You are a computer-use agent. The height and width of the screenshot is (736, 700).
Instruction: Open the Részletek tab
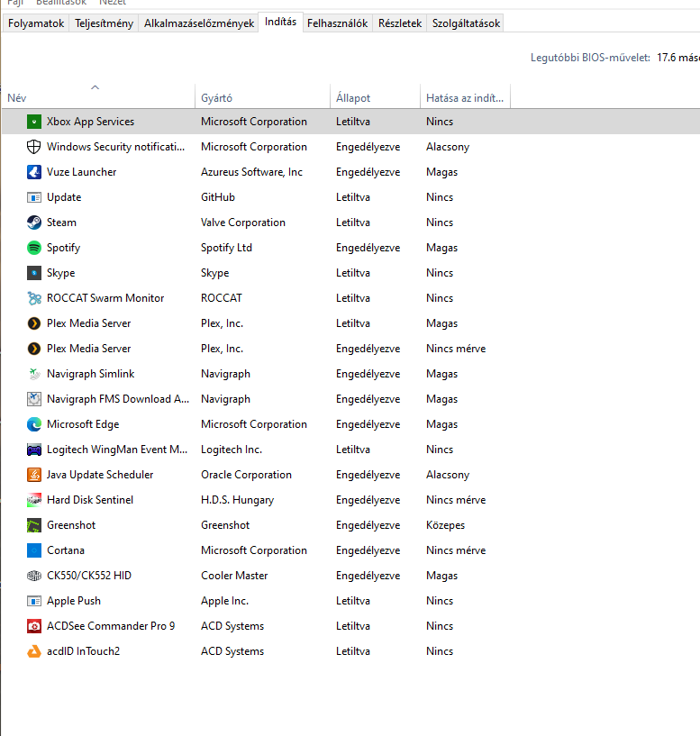click(x=399, y=23)
